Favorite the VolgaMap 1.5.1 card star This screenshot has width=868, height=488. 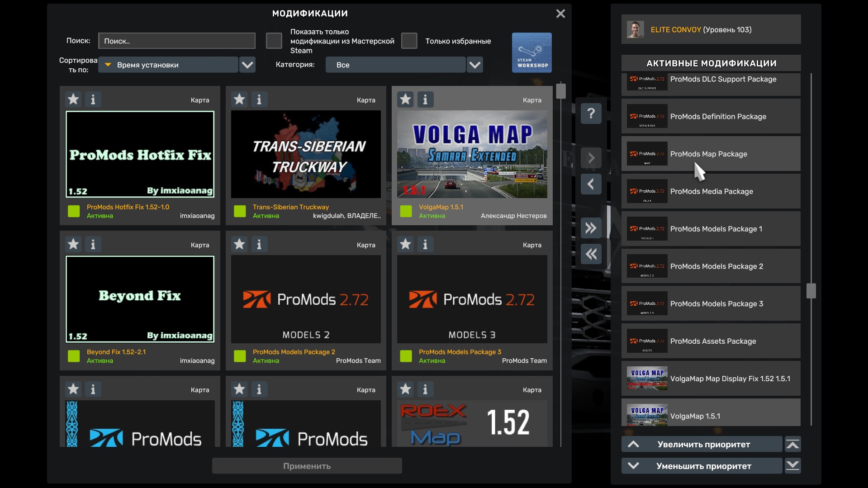405,99
